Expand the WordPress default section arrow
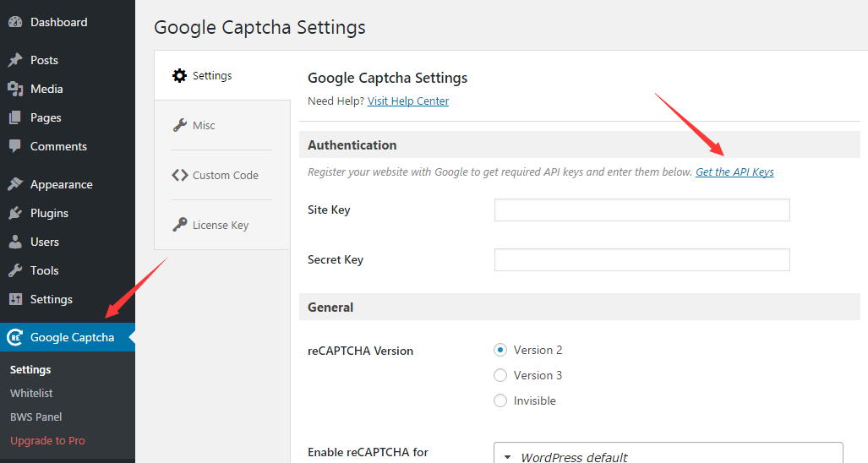Image resolution: width=868 pixels, height=463 pixels. [507, 457]
